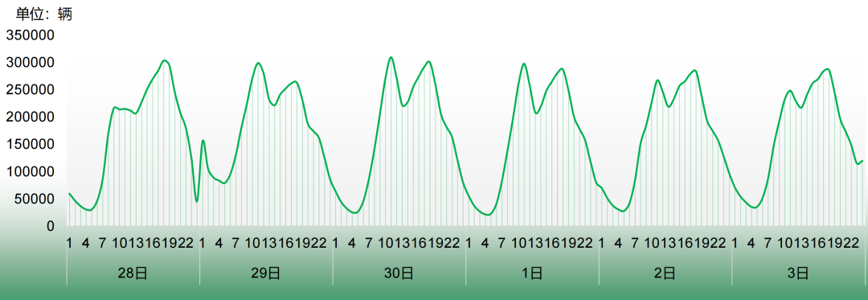The width and height of the screenshot is (868, 300).
Task: Select the 29日 date label
Action: point(266,273)
